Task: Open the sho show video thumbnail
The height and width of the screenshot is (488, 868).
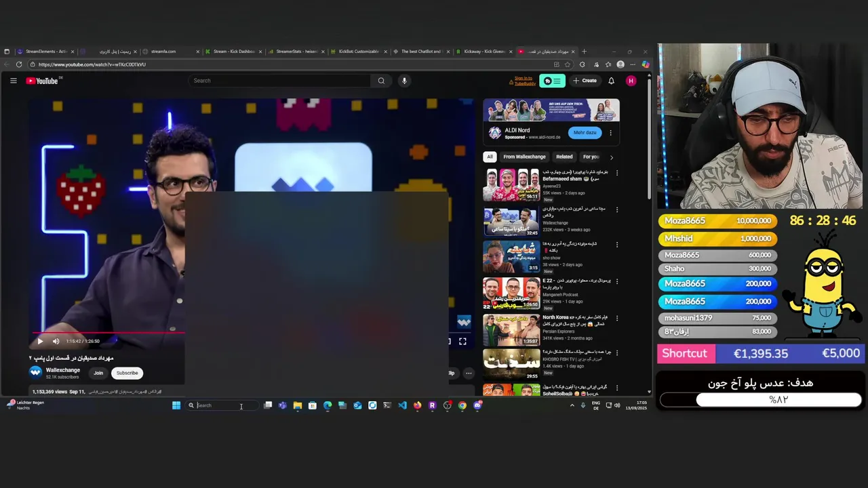Action: pyautogui.click(x=511, y=257)
